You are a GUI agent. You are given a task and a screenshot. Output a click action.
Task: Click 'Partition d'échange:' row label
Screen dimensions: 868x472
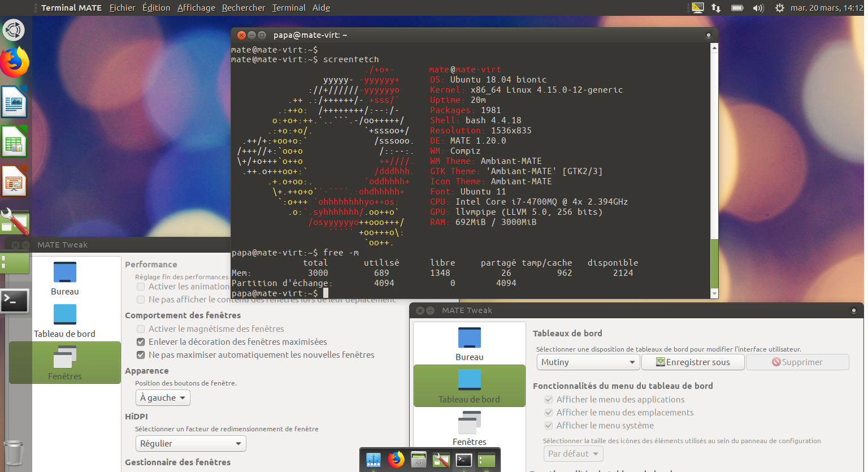point(282,283)
